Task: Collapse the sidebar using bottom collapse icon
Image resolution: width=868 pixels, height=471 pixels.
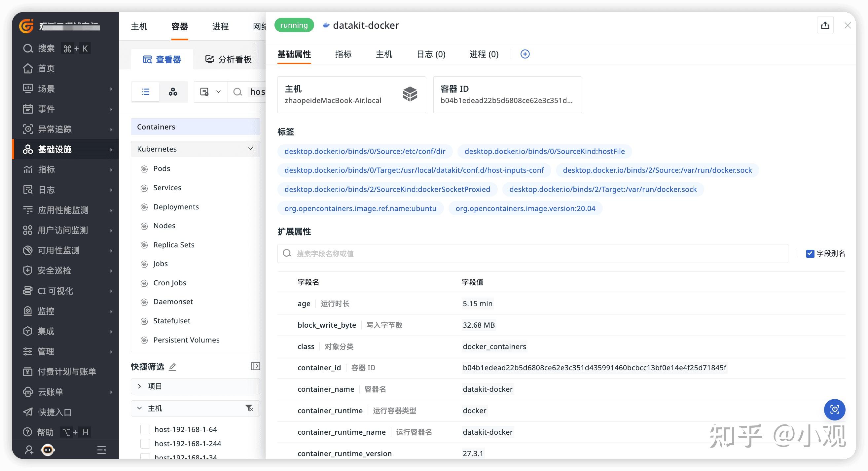Action: [x=101, y=450]
